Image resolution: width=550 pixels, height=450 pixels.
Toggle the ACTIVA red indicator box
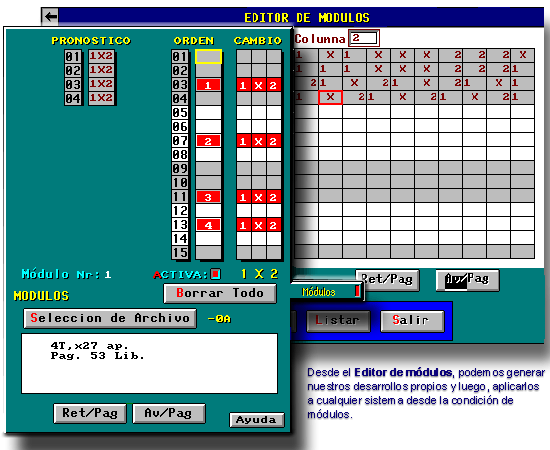point(216,274)
